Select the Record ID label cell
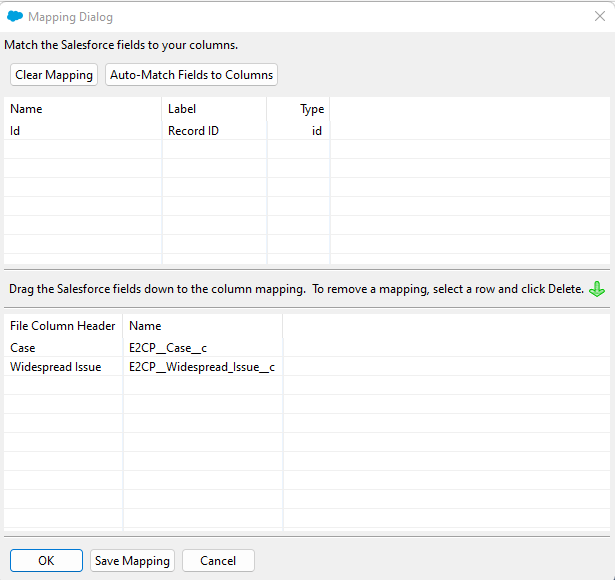This screenshot has height=580, width=615. [214, 131]
